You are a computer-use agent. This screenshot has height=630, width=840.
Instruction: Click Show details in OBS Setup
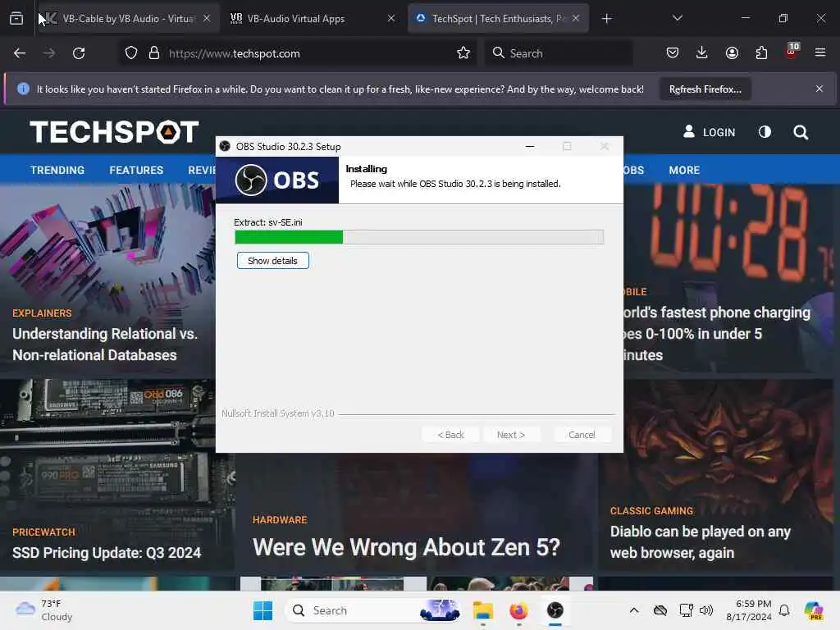click(x=272, y=261)
